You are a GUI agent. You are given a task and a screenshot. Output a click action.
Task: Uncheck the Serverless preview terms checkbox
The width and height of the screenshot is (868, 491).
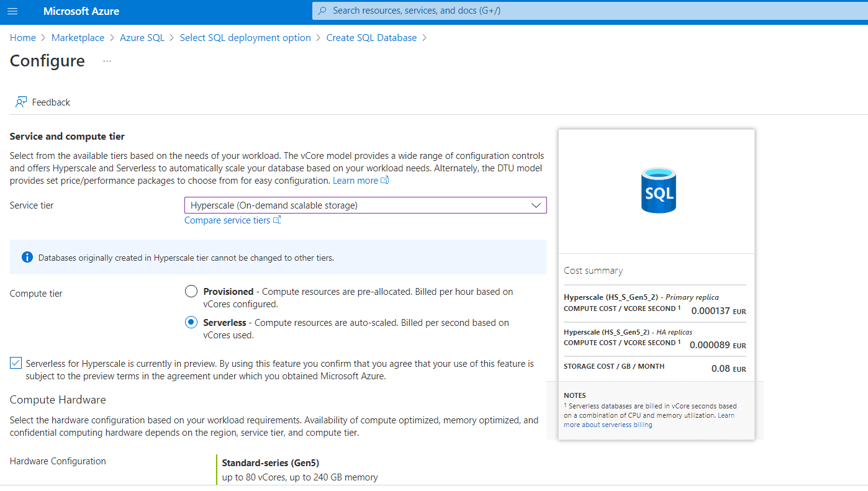tap(16, 363)
